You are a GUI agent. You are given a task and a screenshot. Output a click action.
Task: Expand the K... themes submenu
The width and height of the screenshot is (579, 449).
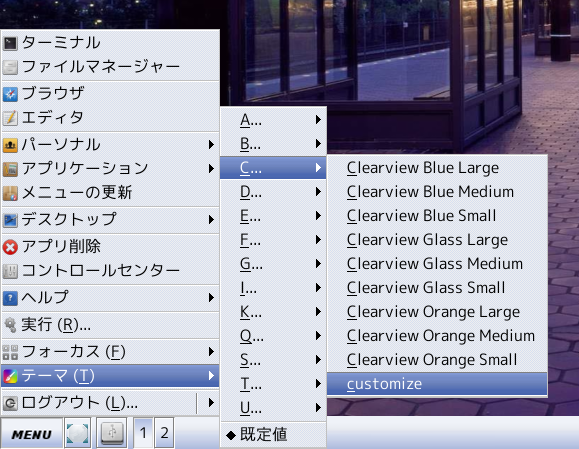click(x=273, y=312)
